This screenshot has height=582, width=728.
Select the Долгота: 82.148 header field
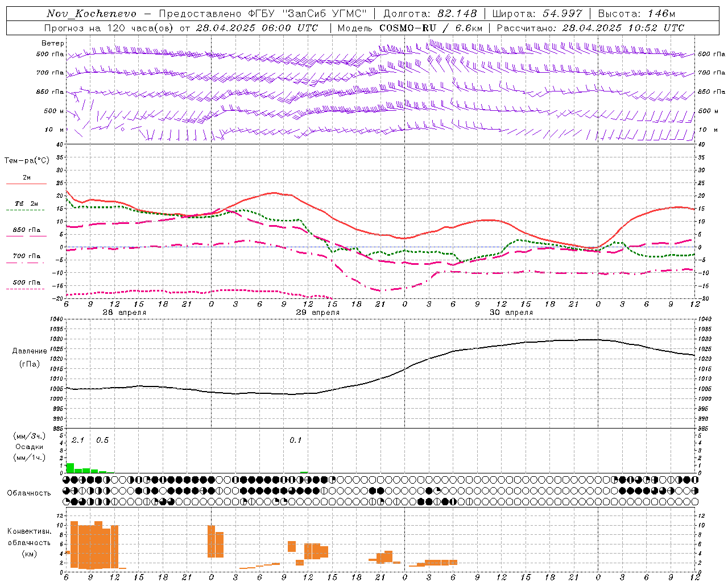[430, 14]
